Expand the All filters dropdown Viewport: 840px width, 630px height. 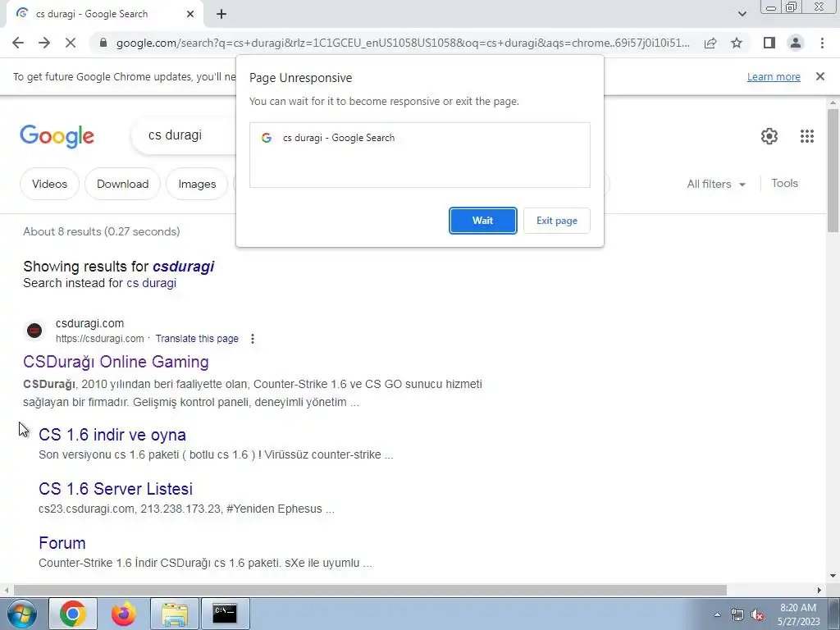(716, 184)
